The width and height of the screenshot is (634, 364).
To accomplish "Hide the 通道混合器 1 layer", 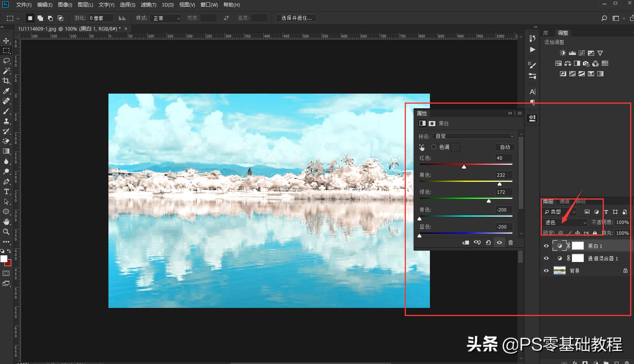I will tap(546, 258).
